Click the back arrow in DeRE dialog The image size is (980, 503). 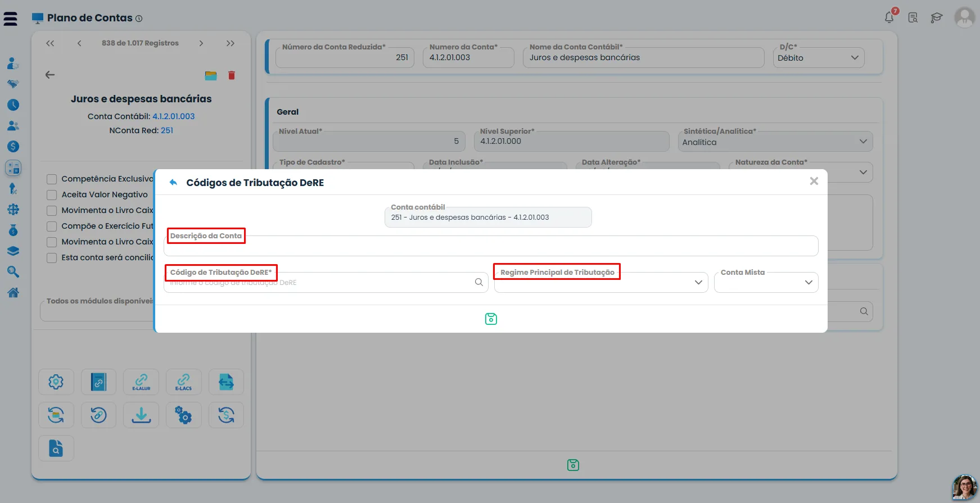[173, 182]
